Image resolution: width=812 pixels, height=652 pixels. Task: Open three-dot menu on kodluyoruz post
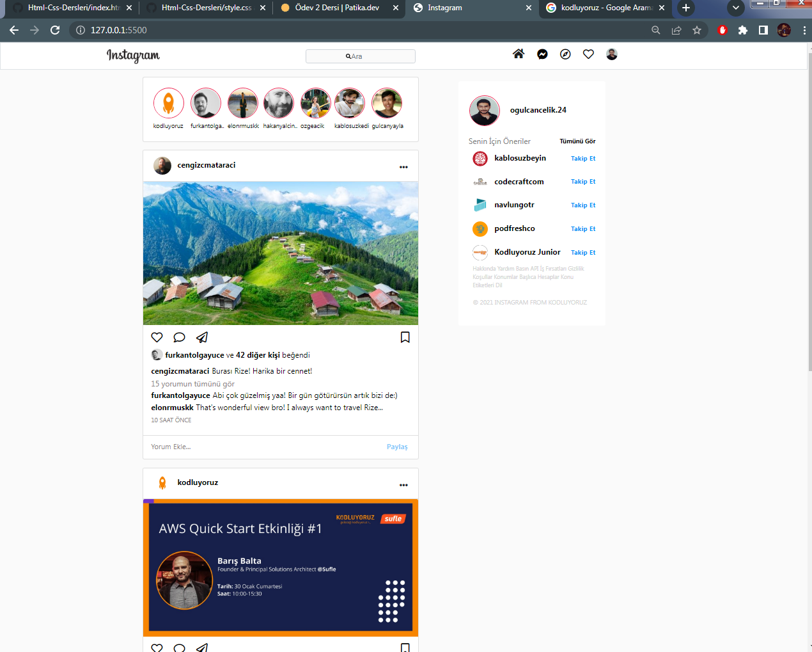(x=403, y=485)
